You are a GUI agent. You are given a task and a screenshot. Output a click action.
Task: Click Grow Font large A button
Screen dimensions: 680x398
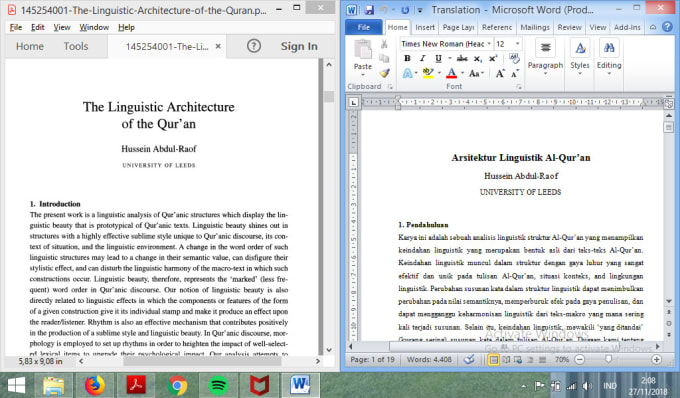pyautogui.click(x=500, y=74)
